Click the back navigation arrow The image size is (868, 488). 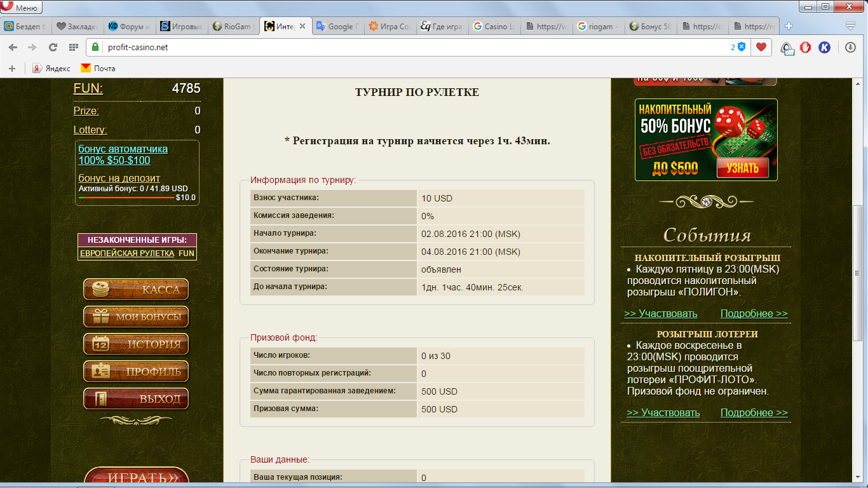pyautogui.click(x=13, y=47)
